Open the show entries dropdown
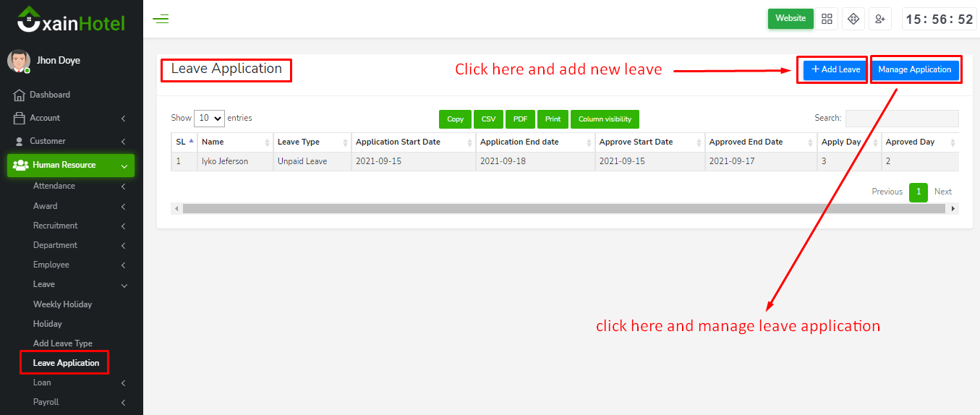This screenshot has height=415, width=980. (209, 119)
